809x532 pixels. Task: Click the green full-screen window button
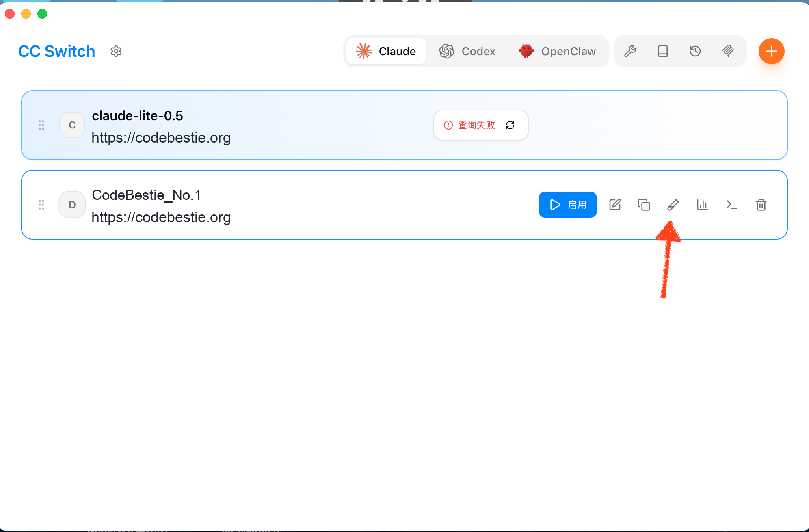coord(42,14)
